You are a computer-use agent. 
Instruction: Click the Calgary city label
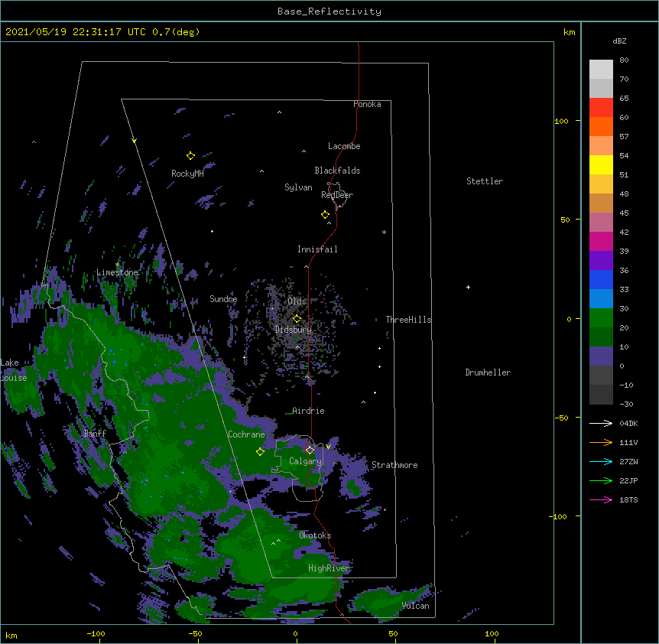tap(306, 461)
